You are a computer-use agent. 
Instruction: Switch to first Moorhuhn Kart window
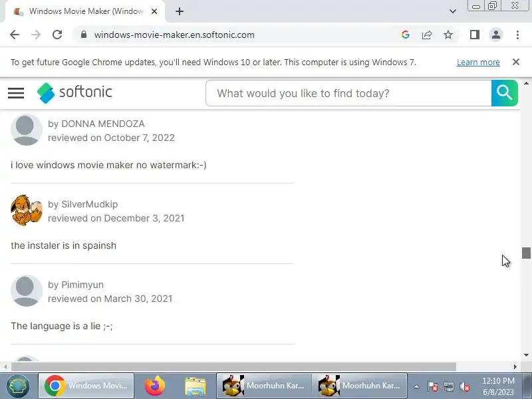pos(264,386)
